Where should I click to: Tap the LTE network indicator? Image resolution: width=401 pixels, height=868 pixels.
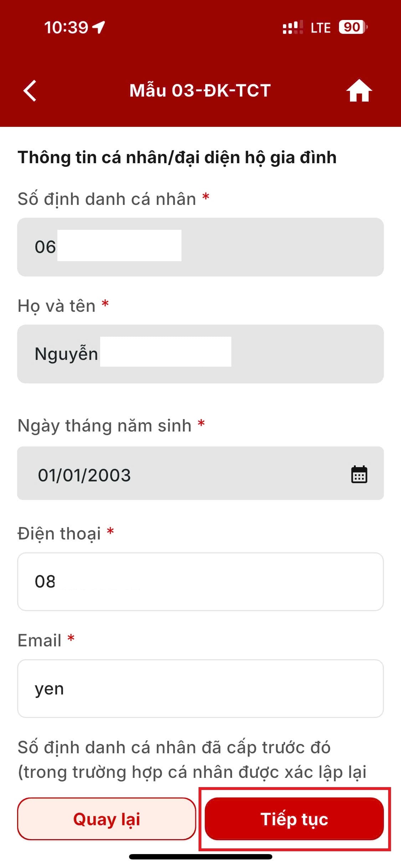pyautogui.click(x=320, y=28)
